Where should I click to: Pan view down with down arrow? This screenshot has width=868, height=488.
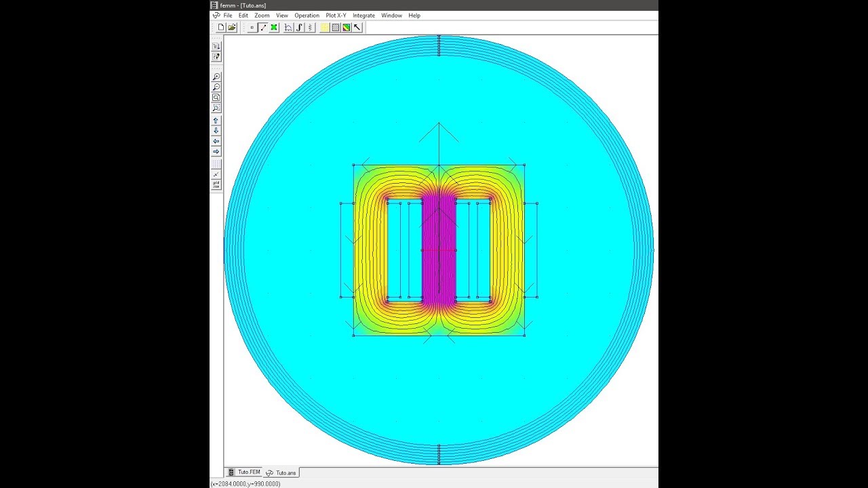coord(216,131)
